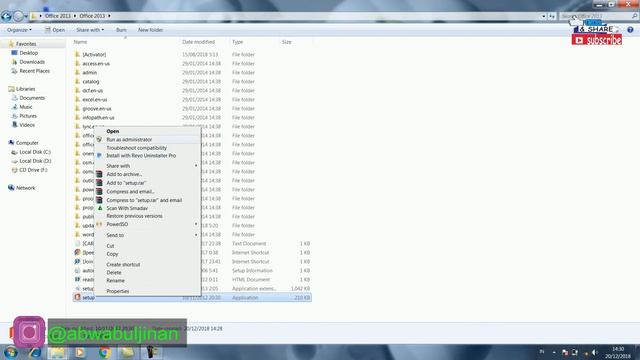This screenshot has height=360, width=640.
Task: Open the Send to submenu
Action: click(147, 235)
